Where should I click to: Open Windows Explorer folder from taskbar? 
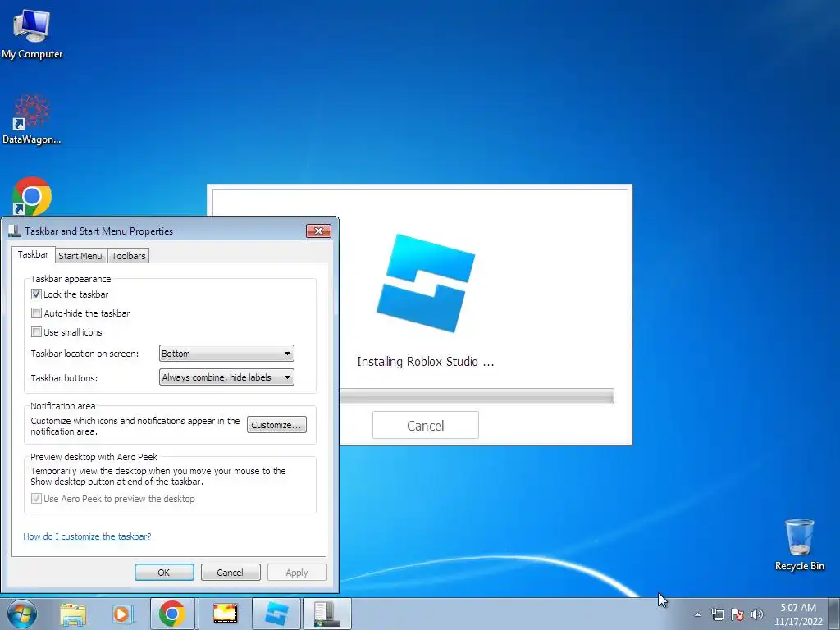click(73, 614)
